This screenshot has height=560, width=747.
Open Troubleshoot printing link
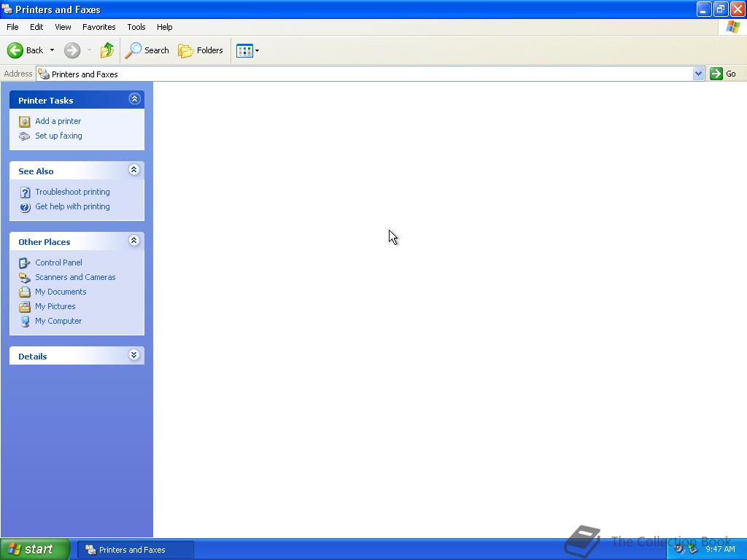click(72, 192)
